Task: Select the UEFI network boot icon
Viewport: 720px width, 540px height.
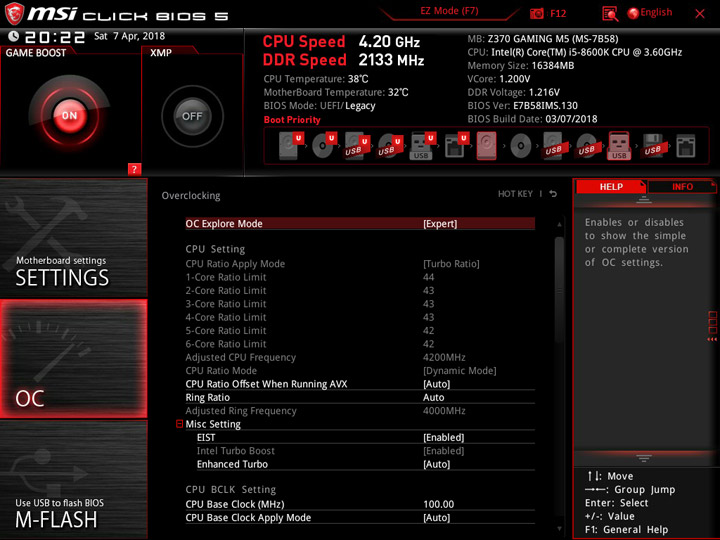Action: [456, 146]
